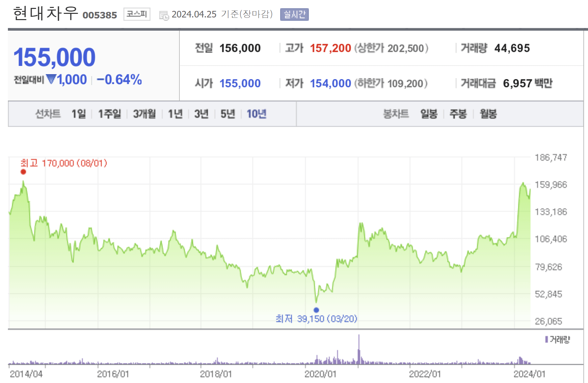Switch candle chart to 월봉 monthly view
The image size is (588, 383).
tap(488, 114)
